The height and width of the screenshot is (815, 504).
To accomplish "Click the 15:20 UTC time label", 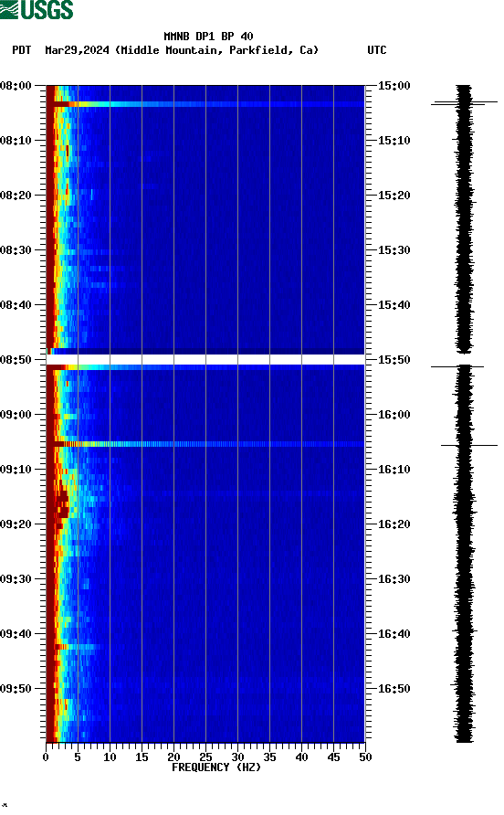I will pyautogui.click(x=394, y=196).
